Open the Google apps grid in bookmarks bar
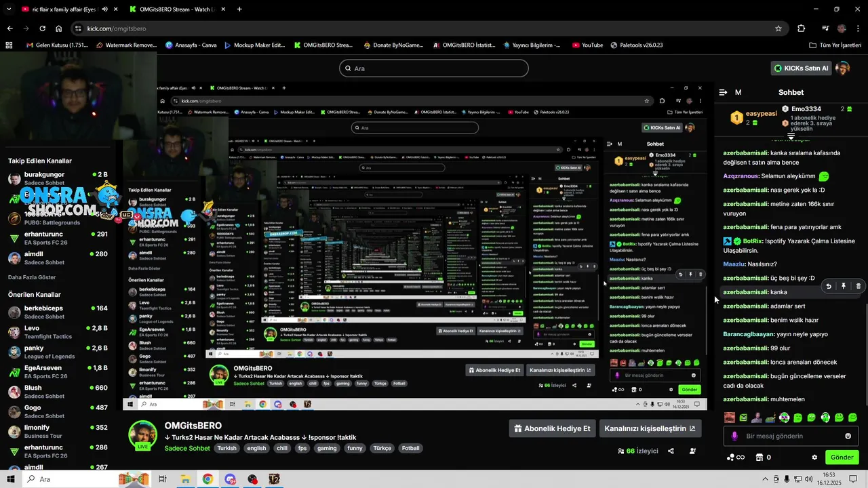Viewport: 868px width, 488px height. point(9,45)
